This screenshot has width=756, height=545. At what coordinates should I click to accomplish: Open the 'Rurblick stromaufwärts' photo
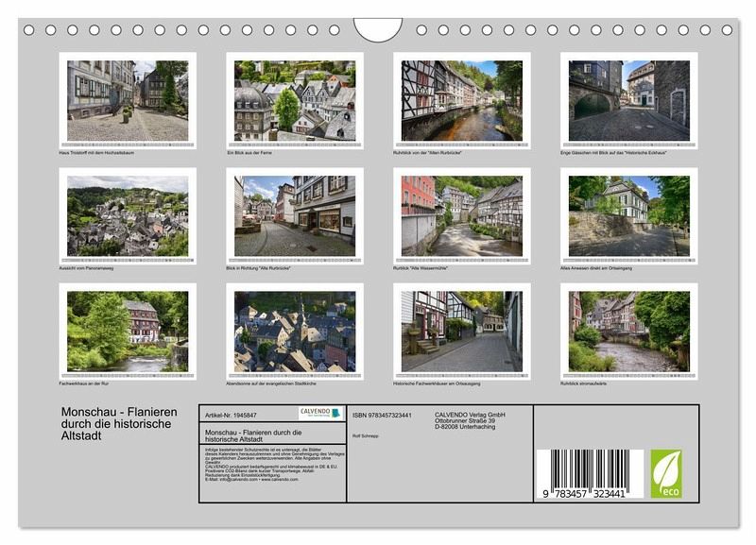pos(628,332)
